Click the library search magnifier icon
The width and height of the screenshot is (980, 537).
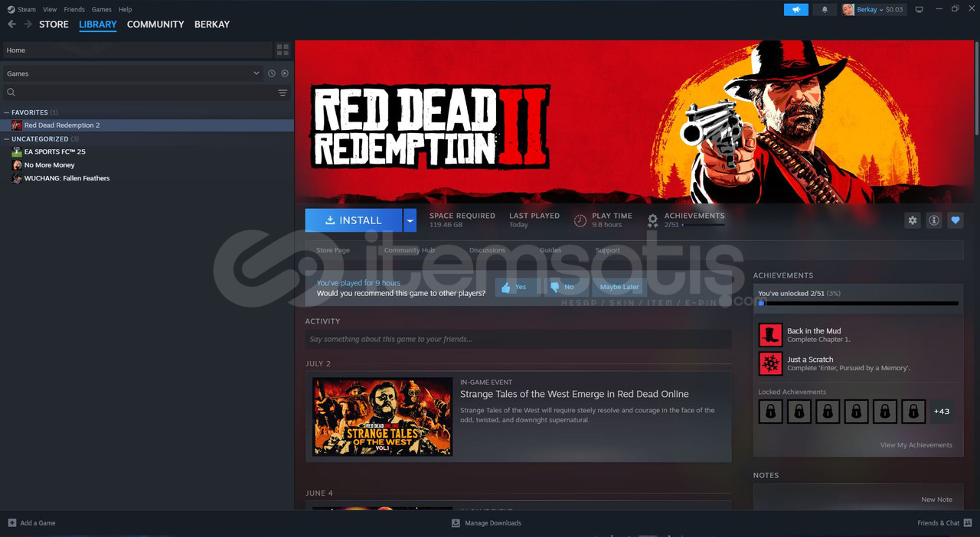point(11,93)
